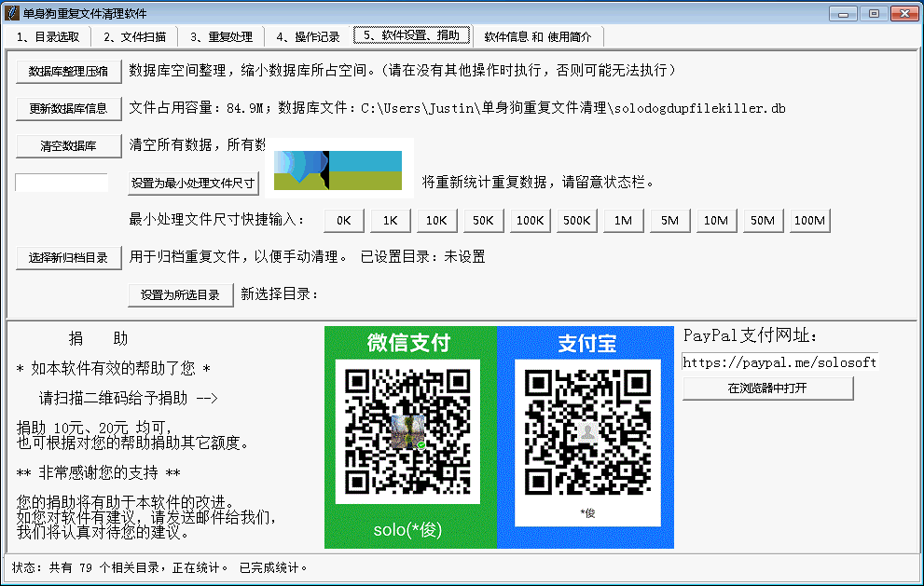Click the 清空数据库 button

68,145
